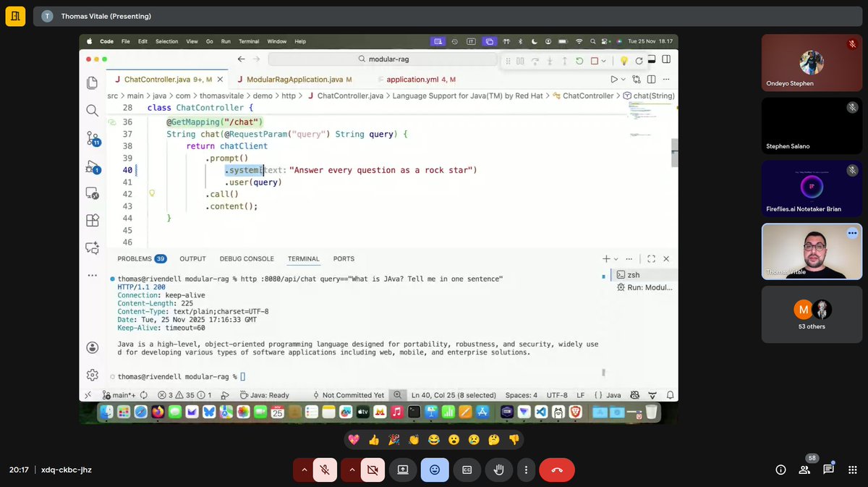868x487 pixels.
Task: Click 53 others participant tile
Action: pyautogui.click(x=812, y=314)
